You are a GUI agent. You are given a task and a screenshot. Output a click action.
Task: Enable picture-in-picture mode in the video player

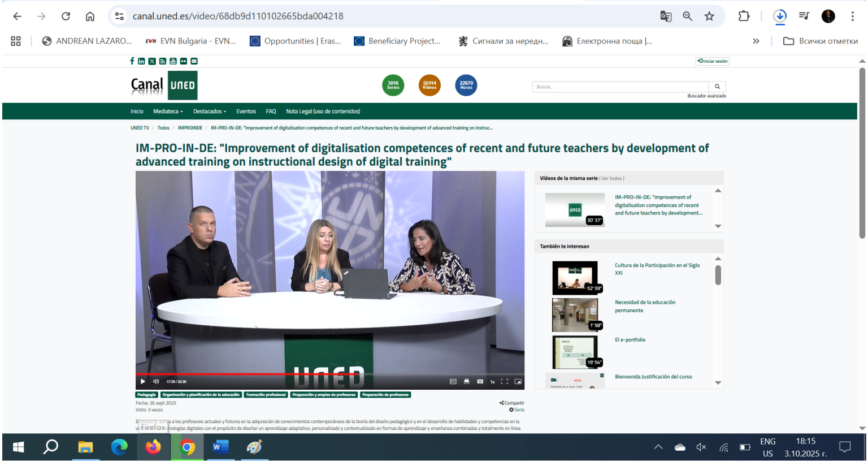coord(518,381)
